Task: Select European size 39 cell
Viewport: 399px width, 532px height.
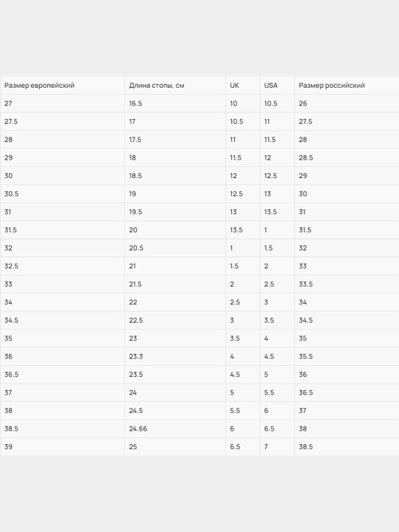Action: coord(62,446)
